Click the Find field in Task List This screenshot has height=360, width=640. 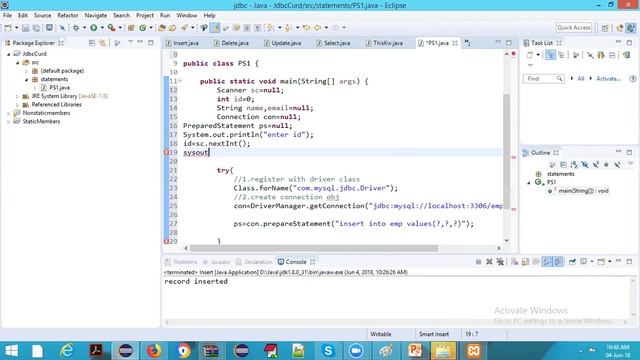(x=543, y=78)
